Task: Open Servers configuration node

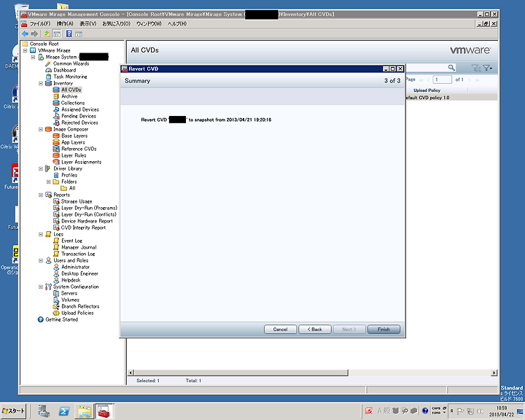Action: point(69,293)
